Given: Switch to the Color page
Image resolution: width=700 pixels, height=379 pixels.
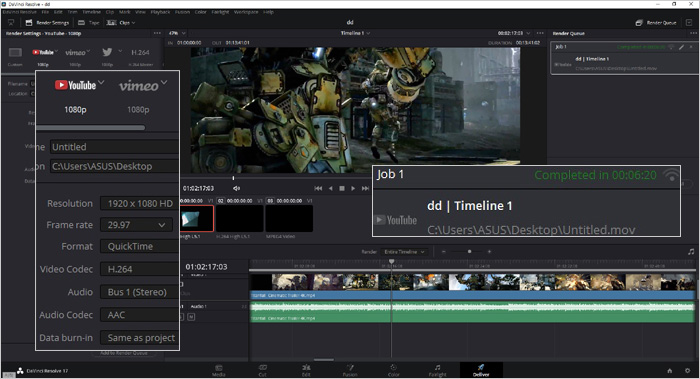Looking at the screenshot, I should [x=394, y=371].
